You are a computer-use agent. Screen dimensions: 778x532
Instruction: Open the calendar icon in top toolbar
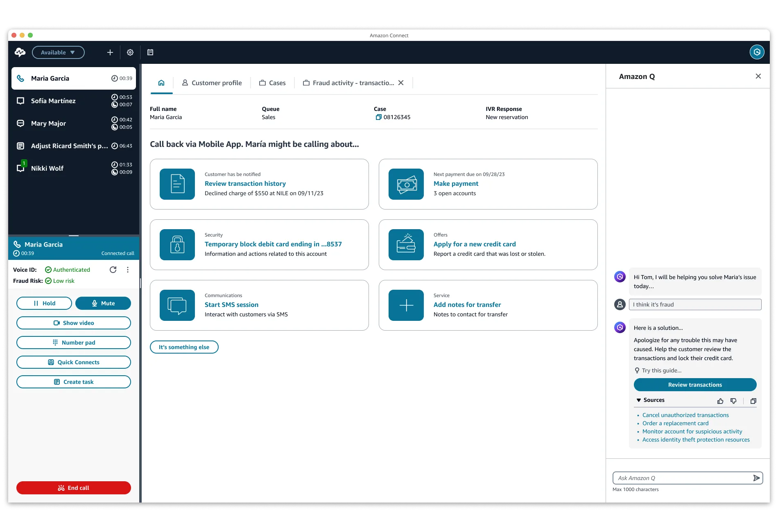[x=150, y=52]
